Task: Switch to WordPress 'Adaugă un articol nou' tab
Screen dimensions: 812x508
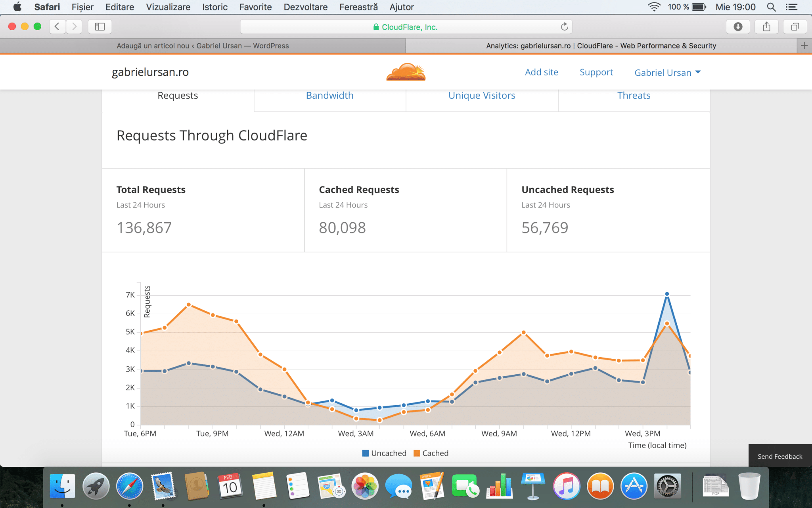Action: click(203, 46)
